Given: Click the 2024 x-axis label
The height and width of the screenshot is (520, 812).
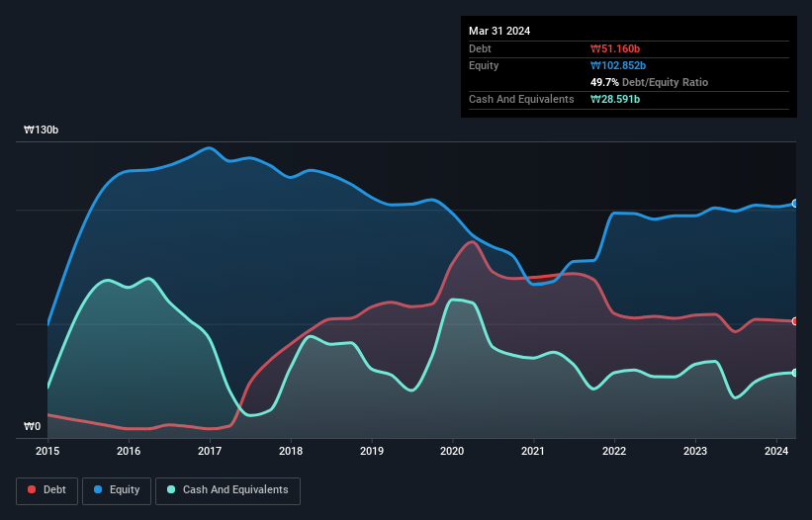Looking at the screenshot, I should [776, 451].
